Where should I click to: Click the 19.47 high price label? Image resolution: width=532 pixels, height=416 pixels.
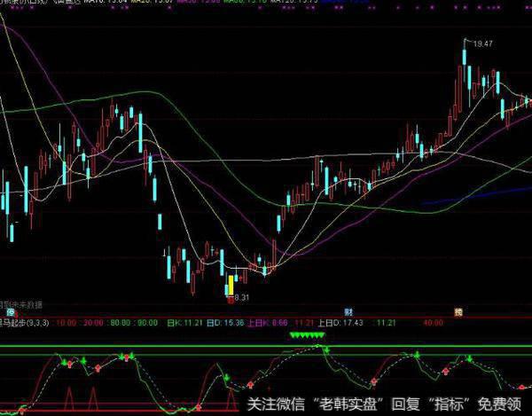coord(482,42)
